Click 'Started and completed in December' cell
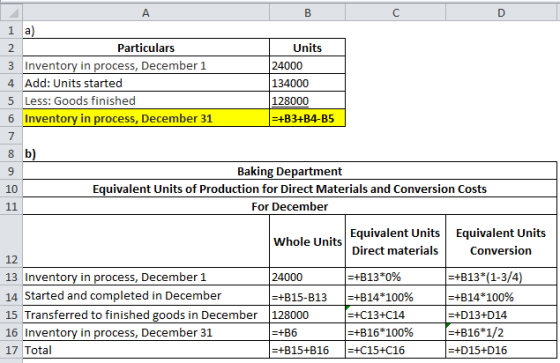Image resolution: width=560 pixels, height=363 pixels. (x=146, y=295)
